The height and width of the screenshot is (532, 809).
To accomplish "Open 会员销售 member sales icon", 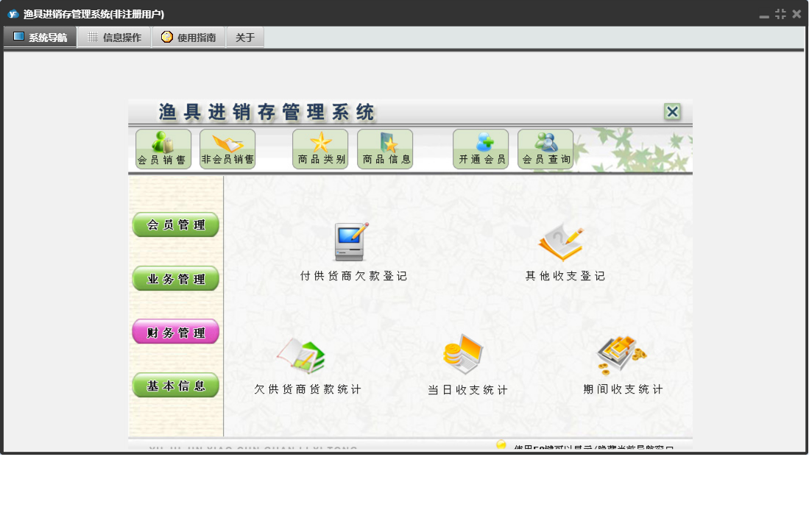I will [163, 149].
